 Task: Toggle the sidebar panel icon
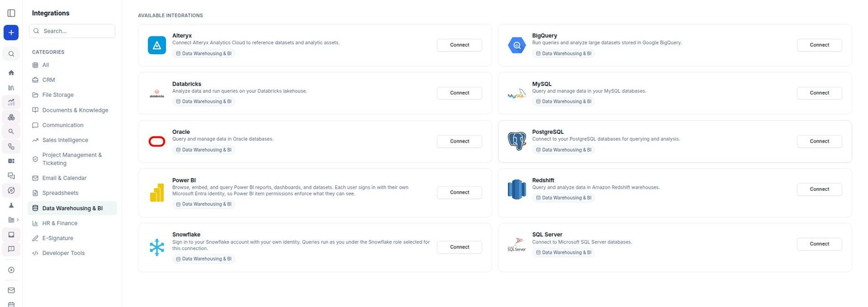(x=11, y=13)
